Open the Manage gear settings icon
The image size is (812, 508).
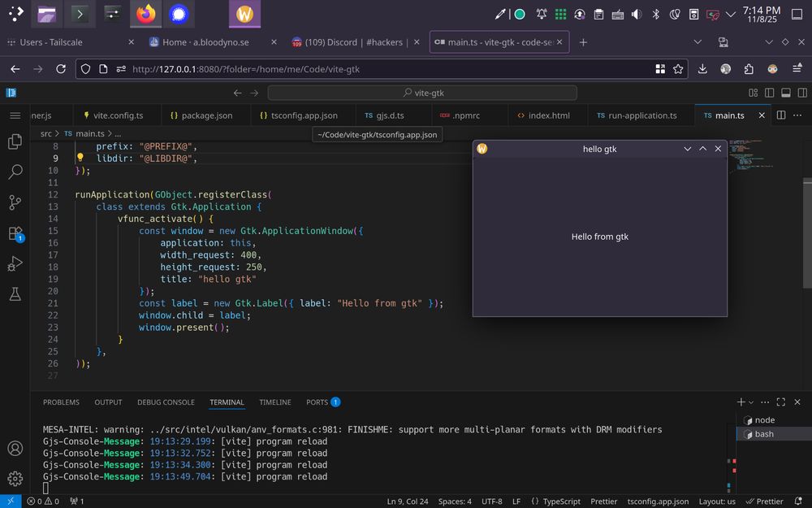[14, 478]
